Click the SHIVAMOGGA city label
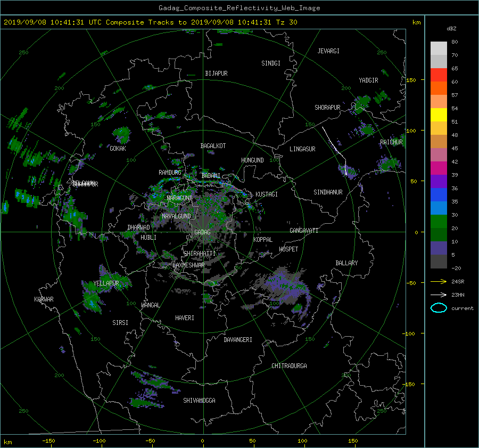 (199, 400)
